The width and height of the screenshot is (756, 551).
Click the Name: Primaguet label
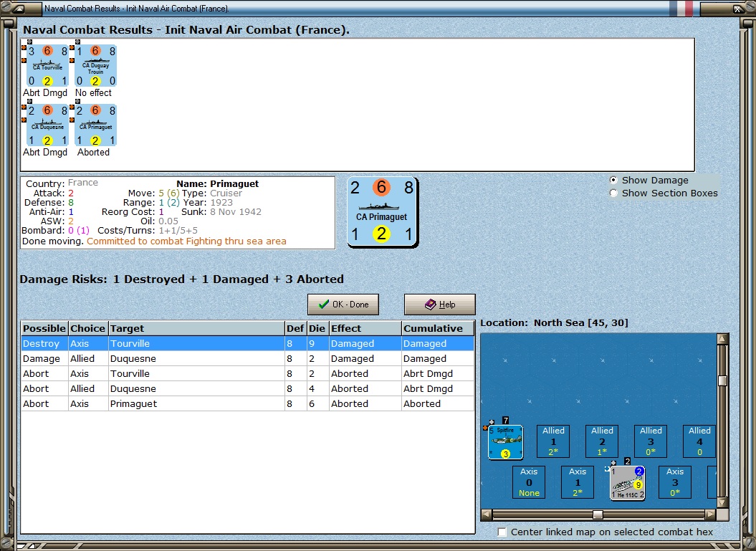217,183
